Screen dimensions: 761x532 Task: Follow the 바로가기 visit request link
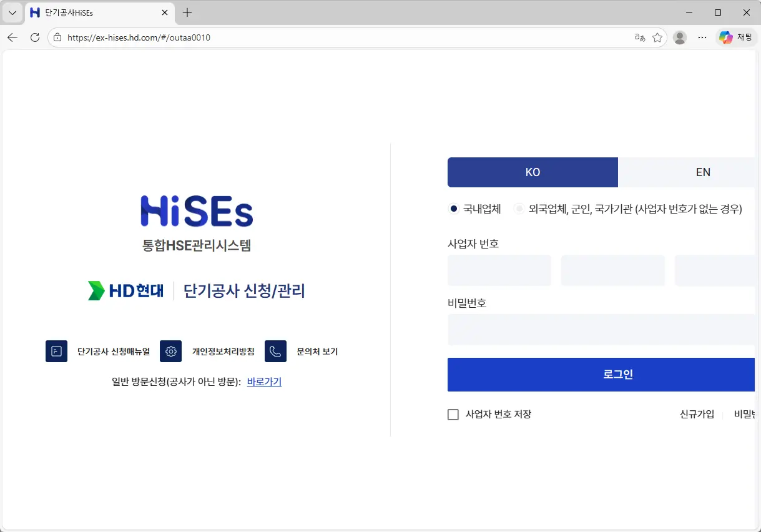pos(264,382)
